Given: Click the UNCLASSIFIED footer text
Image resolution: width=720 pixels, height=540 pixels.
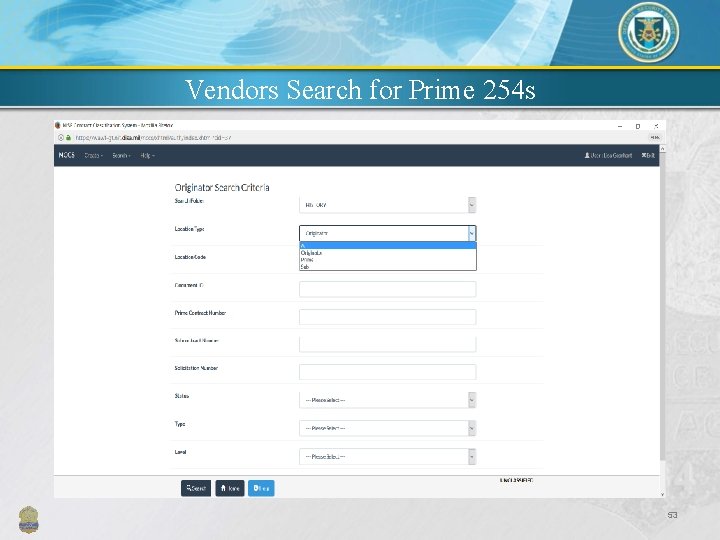Looking at the screenshot, I should 517,480.
